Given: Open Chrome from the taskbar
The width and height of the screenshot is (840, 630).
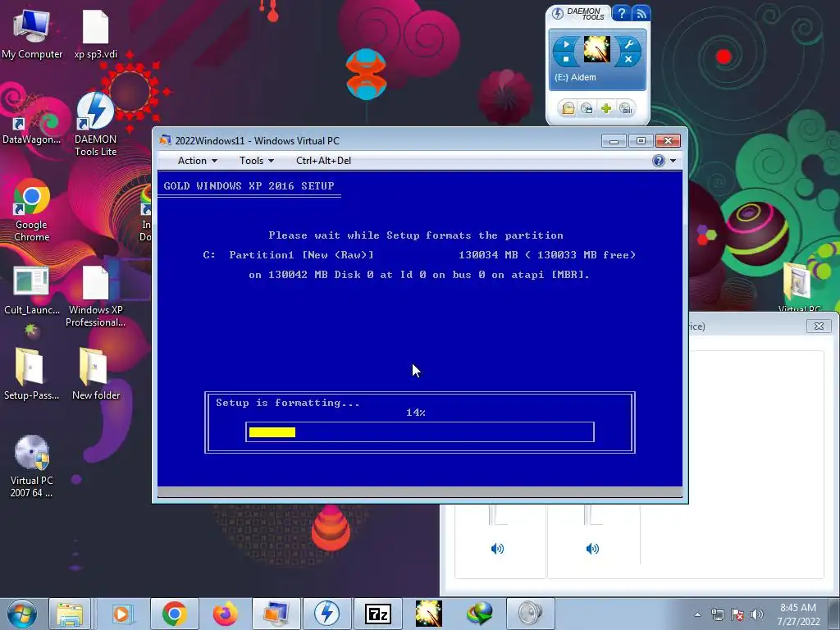Looking at the screenshot, I should pyautogui.click(x=174, y=614).
